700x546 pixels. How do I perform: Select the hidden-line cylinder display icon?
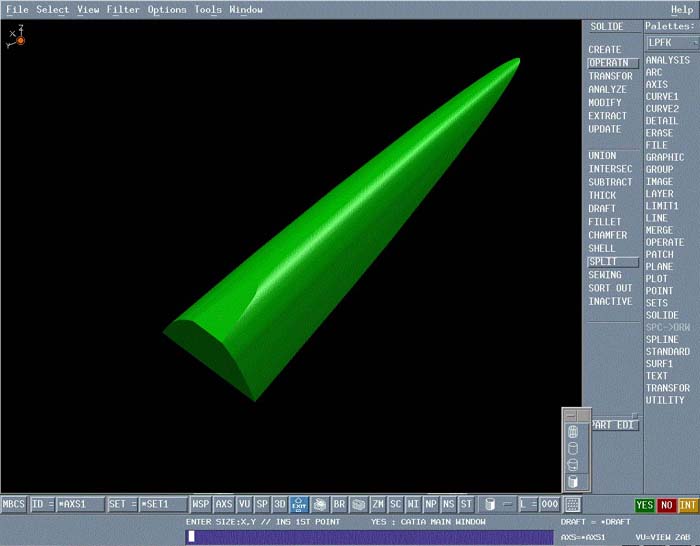572,448
